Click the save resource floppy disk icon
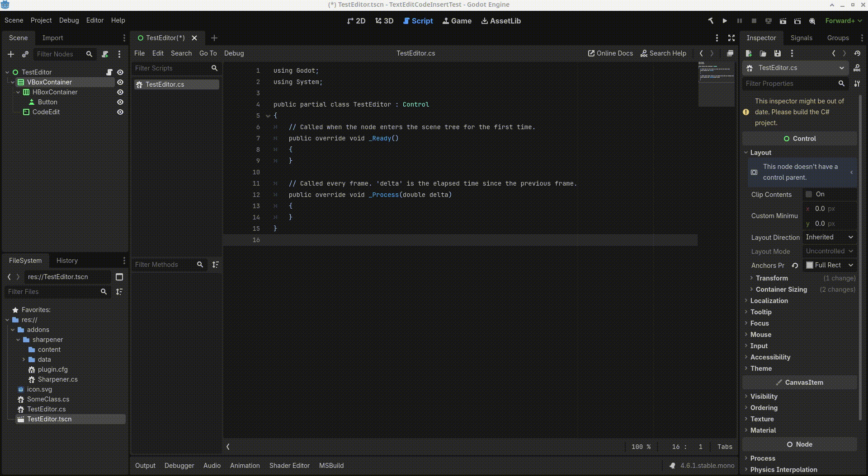 pos(778,53)
